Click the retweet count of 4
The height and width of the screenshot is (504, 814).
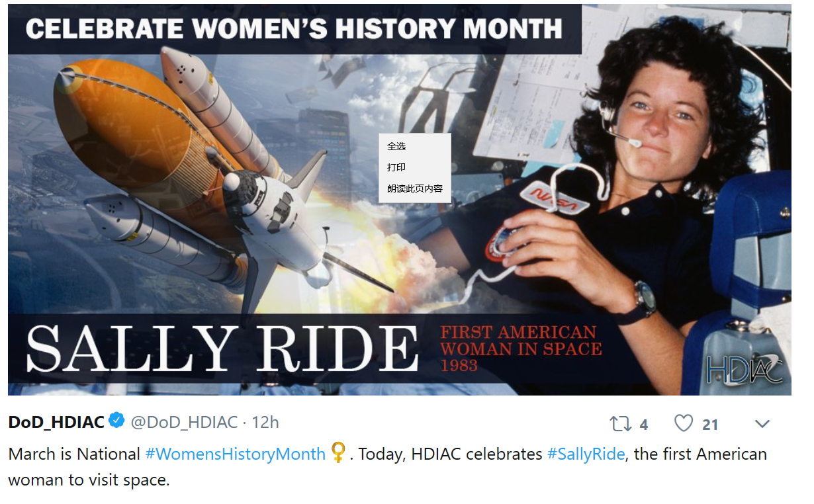point(644,424)
